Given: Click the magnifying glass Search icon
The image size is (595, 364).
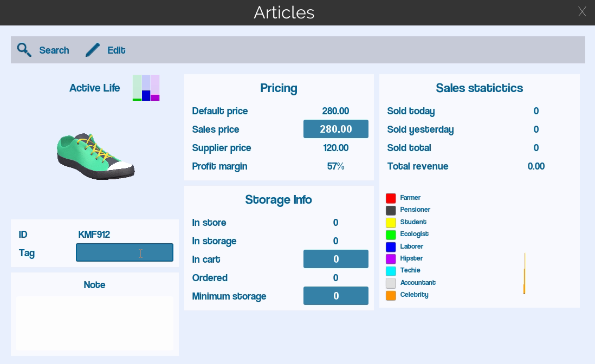Looking at the screenshot, I should tap(24, 50).
